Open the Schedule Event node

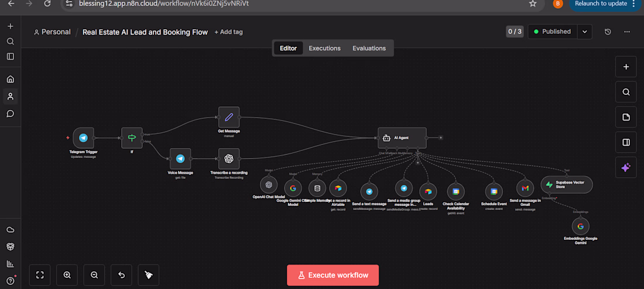(x=494, y=191)
